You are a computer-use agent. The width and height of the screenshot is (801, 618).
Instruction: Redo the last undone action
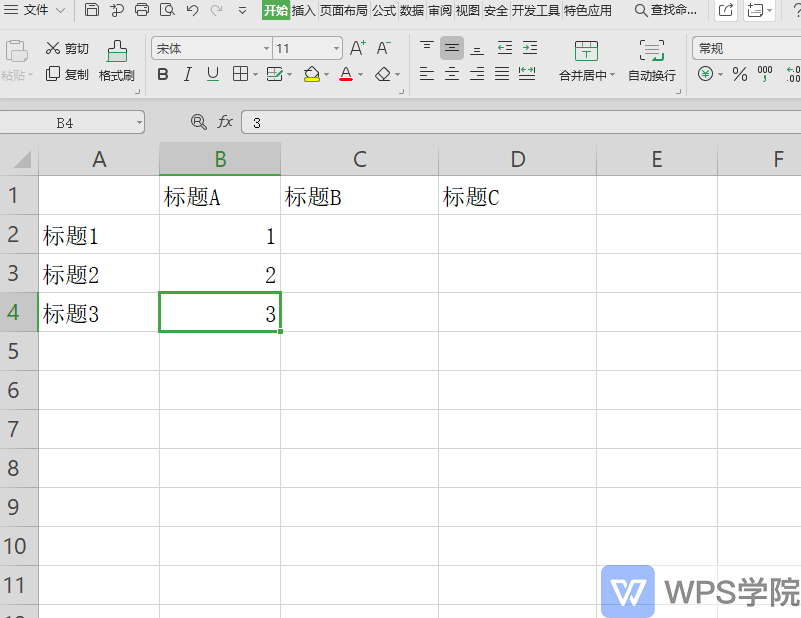tap(217, 10)
